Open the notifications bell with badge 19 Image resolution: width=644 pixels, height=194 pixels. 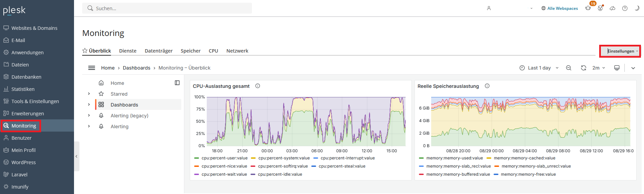point(588,8)
